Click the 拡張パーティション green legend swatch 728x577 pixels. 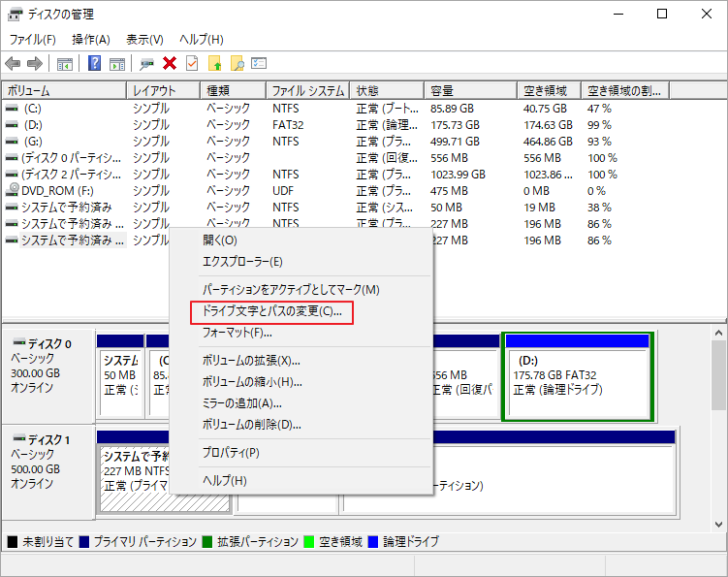(207, 542)
